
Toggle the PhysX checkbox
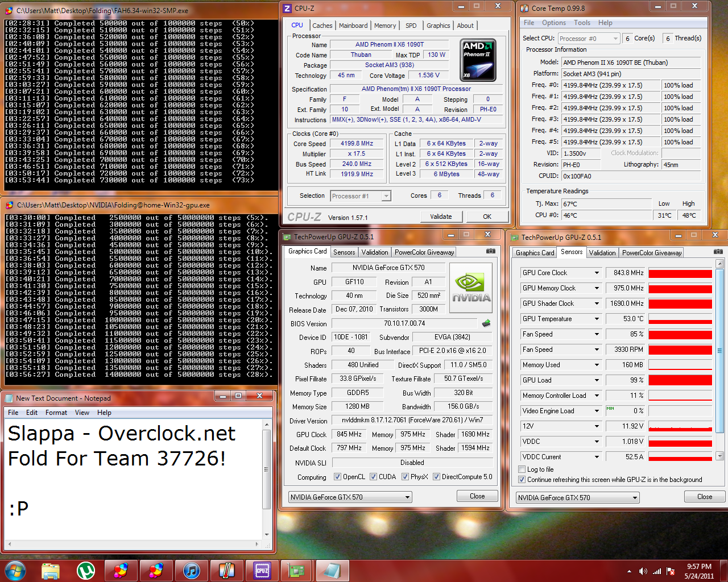(405, 477)
